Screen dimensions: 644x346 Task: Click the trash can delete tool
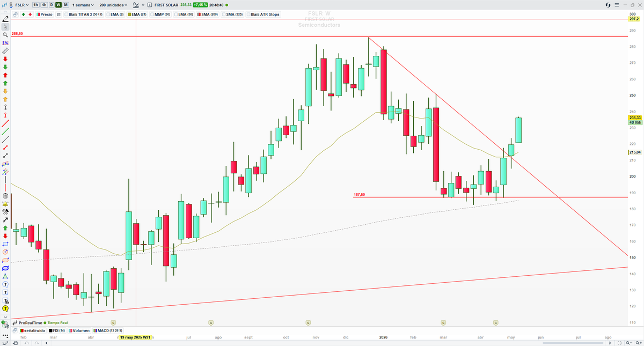(5, 196)
